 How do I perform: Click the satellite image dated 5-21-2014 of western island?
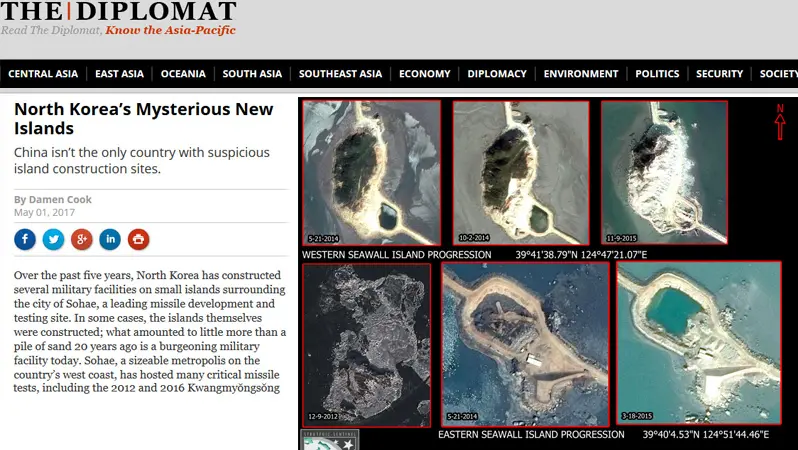tap(372, 173)
